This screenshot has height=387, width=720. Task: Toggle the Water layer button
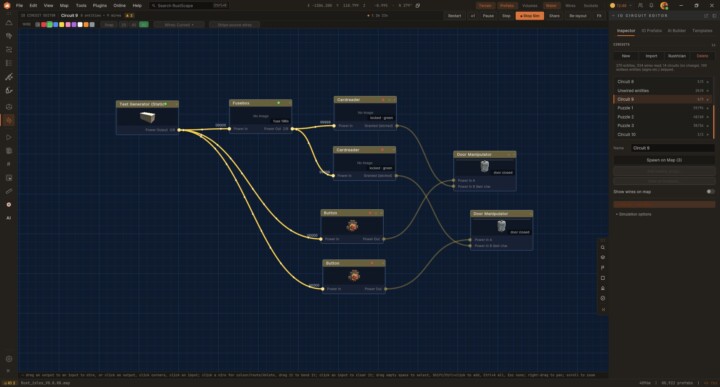click(551, 6)
